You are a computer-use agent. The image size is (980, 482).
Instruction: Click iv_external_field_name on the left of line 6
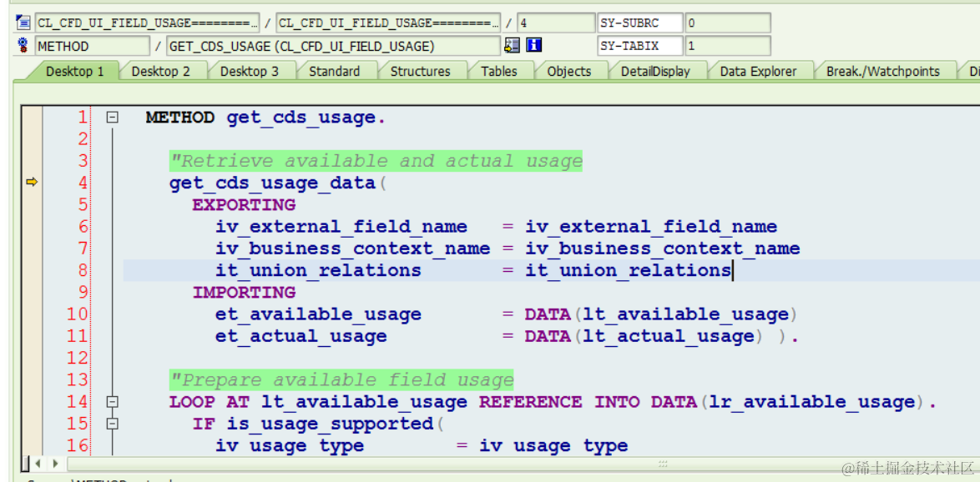[x=341, y=227]
